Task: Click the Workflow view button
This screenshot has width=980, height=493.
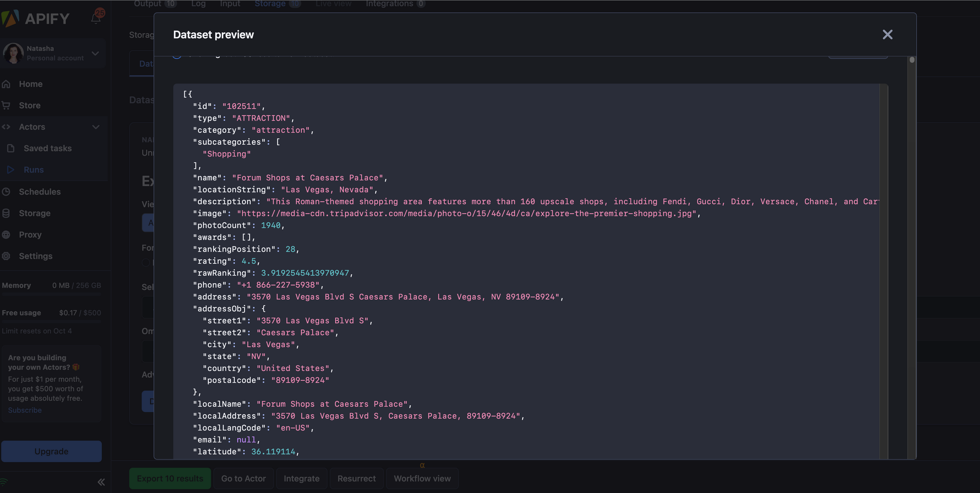Action: click(422, 478)
